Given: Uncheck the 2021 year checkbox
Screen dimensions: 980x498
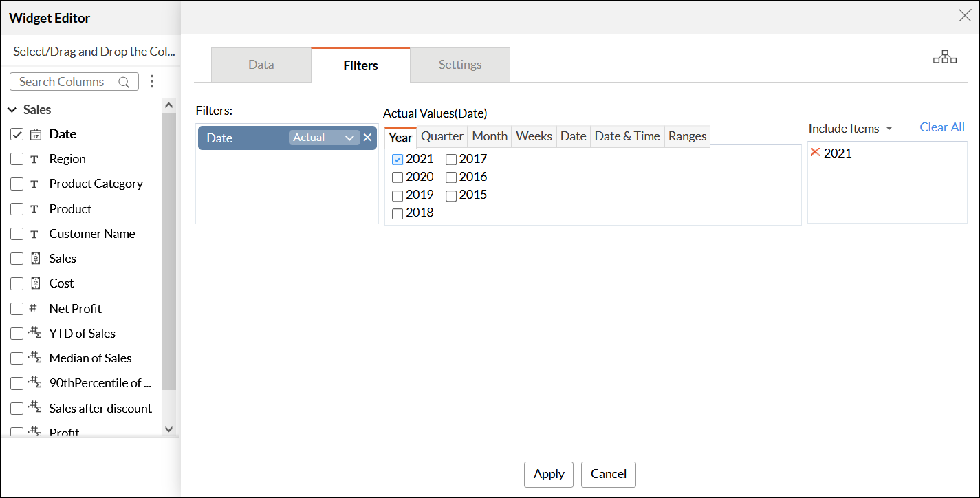Looking at the screenshot, I should [398, 160].
